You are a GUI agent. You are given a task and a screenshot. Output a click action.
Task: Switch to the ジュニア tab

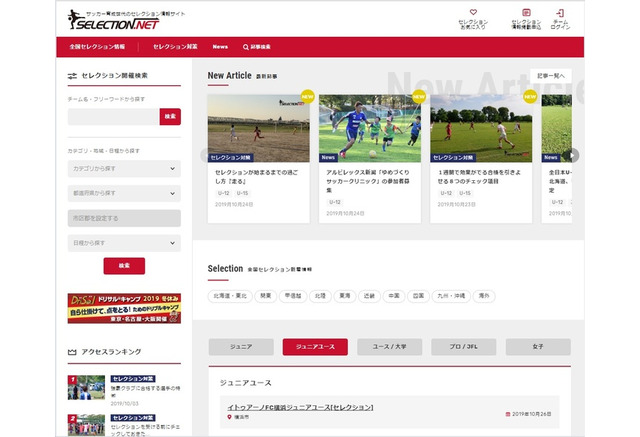pos(241,347)
